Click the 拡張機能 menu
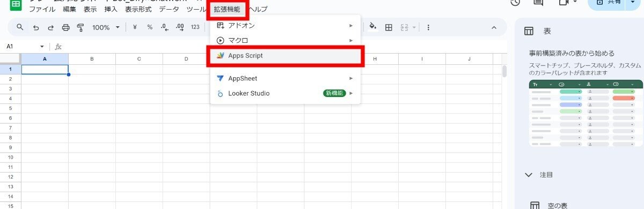 tap(228, 9)
